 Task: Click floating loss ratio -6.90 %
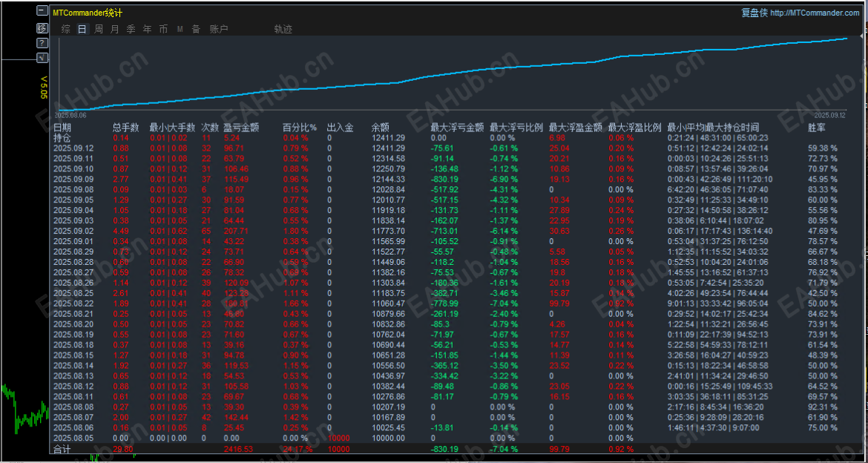pyautogui.click(x=504, y=180)
